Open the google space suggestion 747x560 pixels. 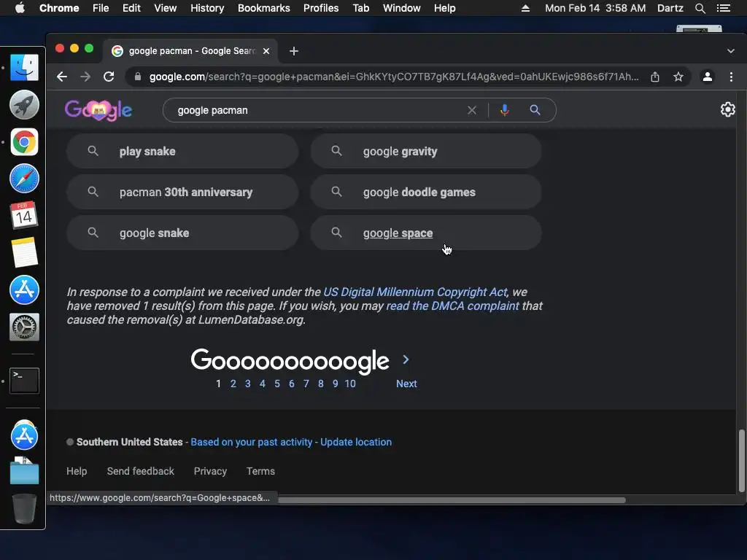pyautogui.click(x=426, y=233)
